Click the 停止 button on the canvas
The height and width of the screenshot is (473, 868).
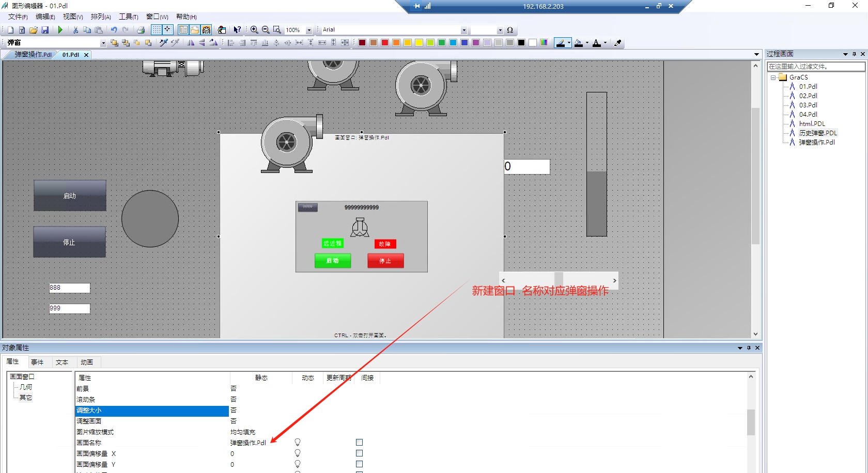69,242
